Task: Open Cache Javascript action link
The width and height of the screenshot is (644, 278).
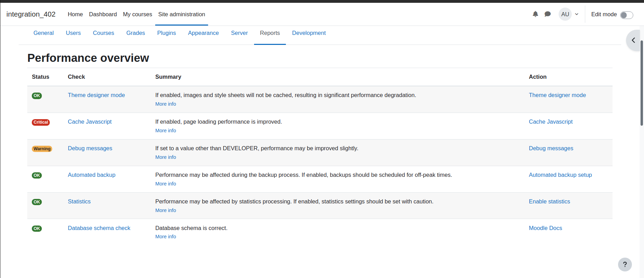Action: (551, 122)
